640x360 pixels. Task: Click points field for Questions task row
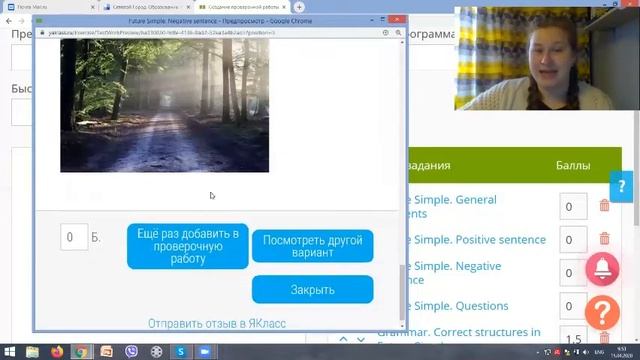(x=573, y=306)
